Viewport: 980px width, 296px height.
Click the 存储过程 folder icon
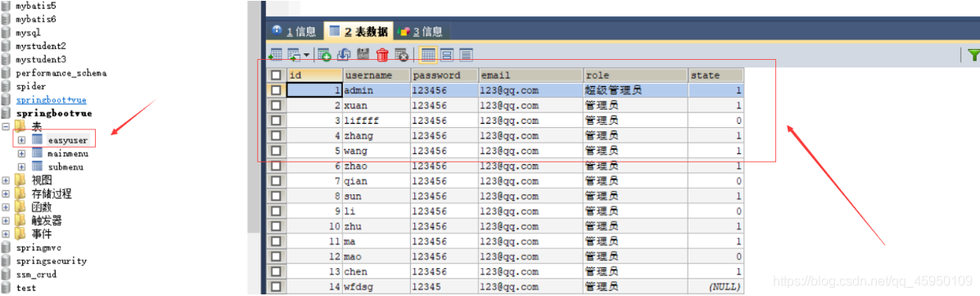click(20, 194)
